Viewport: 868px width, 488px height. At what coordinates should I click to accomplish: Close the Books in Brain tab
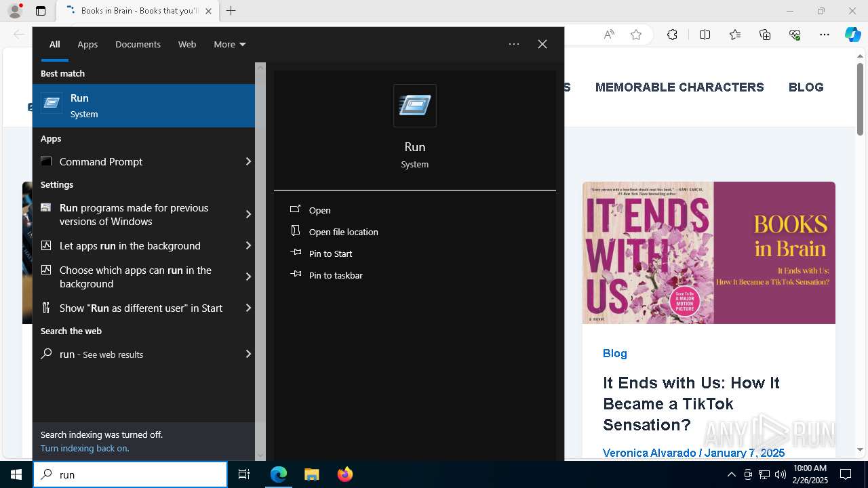tap(208, 11)
